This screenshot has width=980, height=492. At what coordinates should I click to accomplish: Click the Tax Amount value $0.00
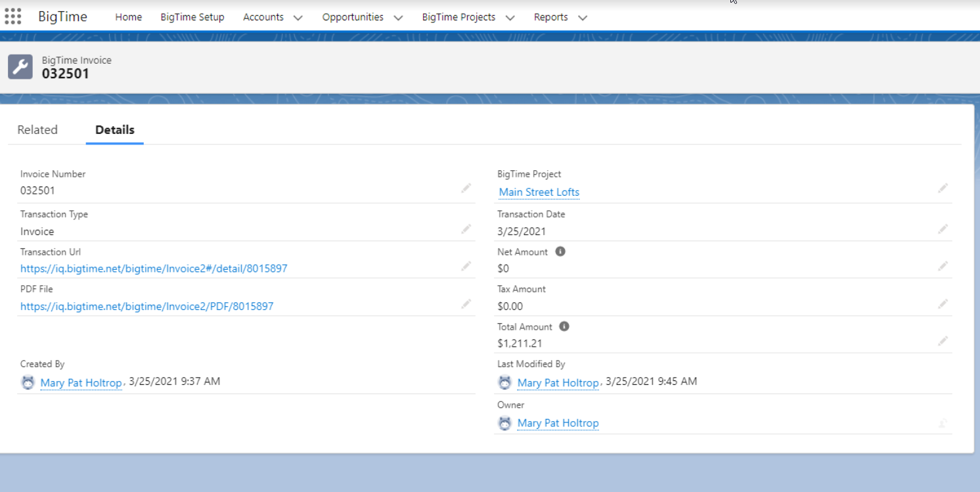point(510,306)
